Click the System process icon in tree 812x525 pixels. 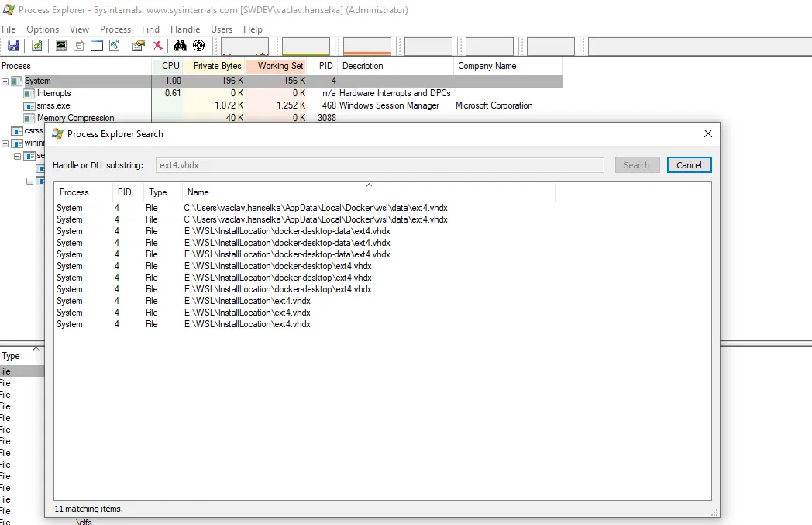(x=17, y=81)
